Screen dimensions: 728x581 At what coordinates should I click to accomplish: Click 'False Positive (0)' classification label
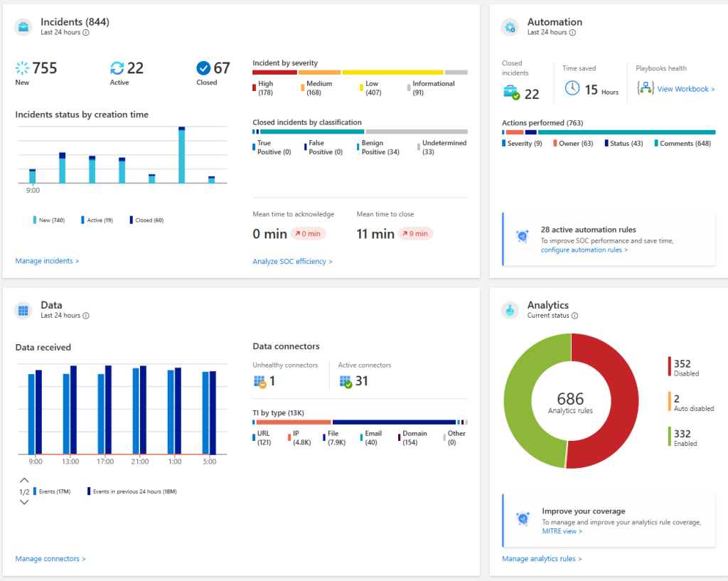[x=326, y=147]
